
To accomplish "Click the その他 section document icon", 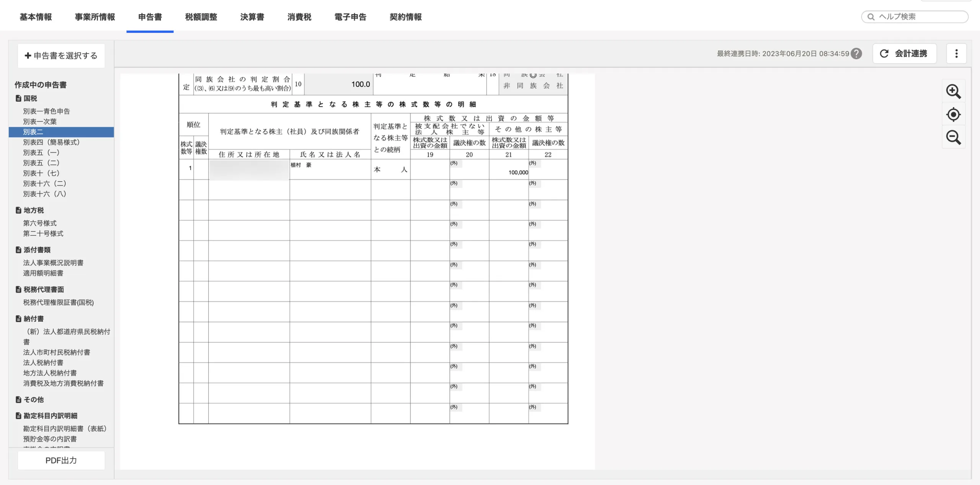I will point(18,399).
